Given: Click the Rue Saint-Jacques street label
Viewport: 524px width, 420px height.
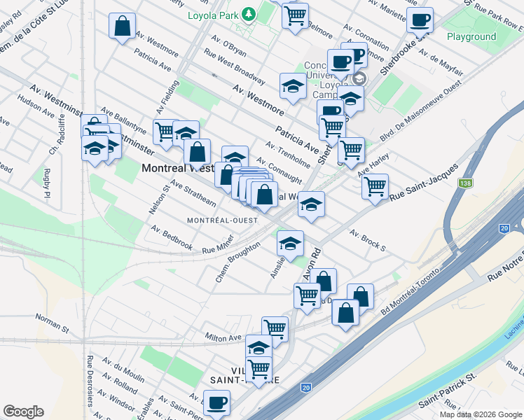Looking at the screenshot, I should 424,183.
